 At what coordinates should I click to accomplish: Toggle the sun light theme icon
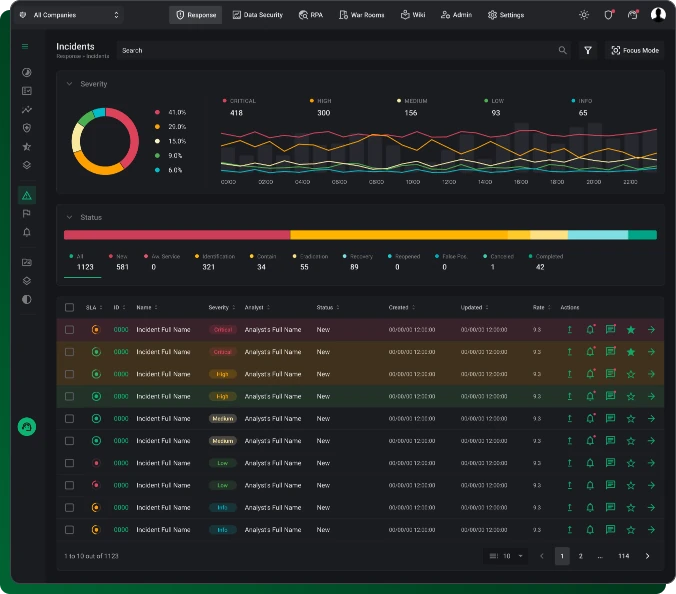click(x=584, y=15)
